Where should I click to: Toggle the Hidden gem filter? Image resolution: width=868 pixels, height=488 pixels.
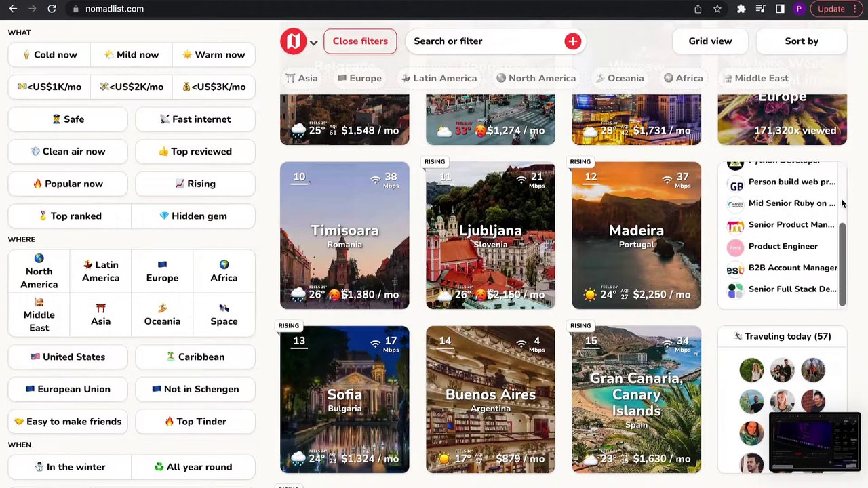(x=193, y=216)
